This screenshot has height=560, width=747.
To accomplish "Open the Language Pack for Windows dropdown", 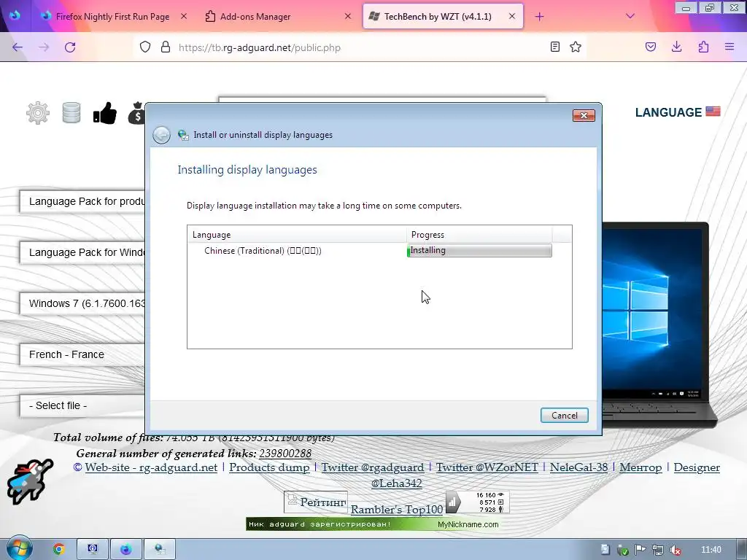I will click(82, 252).
